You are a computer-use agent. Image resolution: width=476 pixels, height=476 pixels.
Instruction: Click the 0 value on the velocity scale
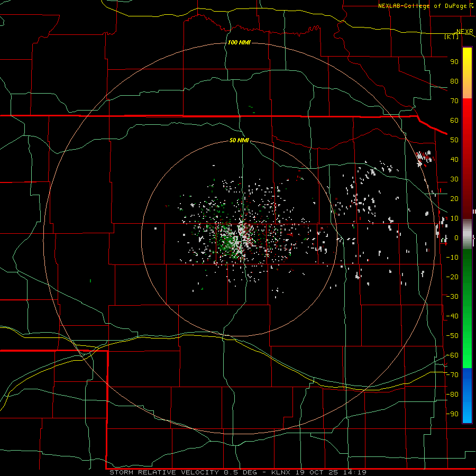pos(456,237)
